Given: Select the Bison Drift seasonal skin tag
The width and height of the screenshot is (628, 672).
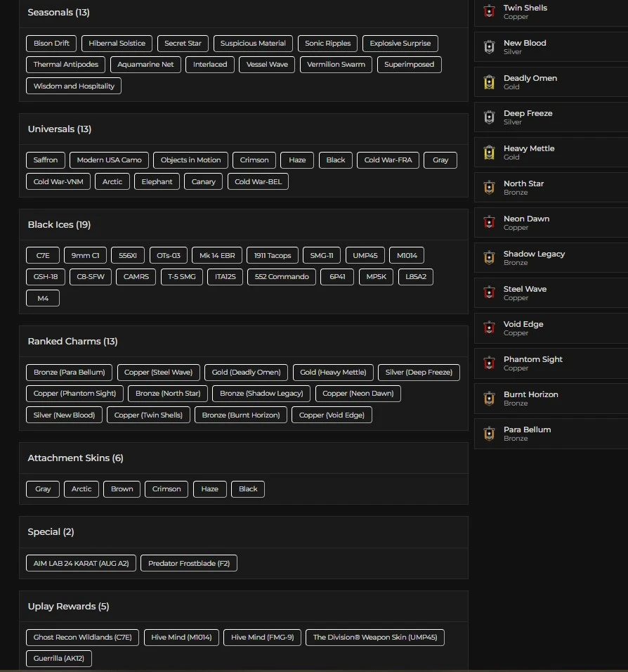Looking at the screenshot, I should tap(51, 44).
